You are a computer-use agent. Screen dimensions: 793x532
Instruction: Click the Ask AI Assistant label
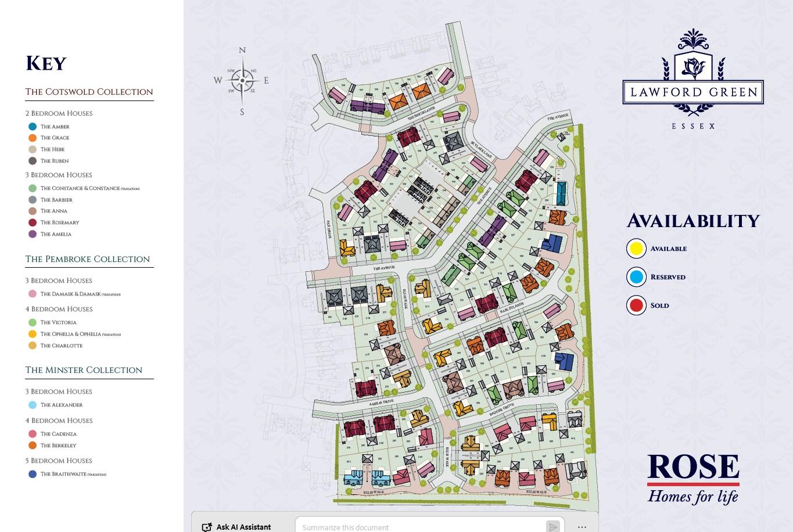(243, 527)
